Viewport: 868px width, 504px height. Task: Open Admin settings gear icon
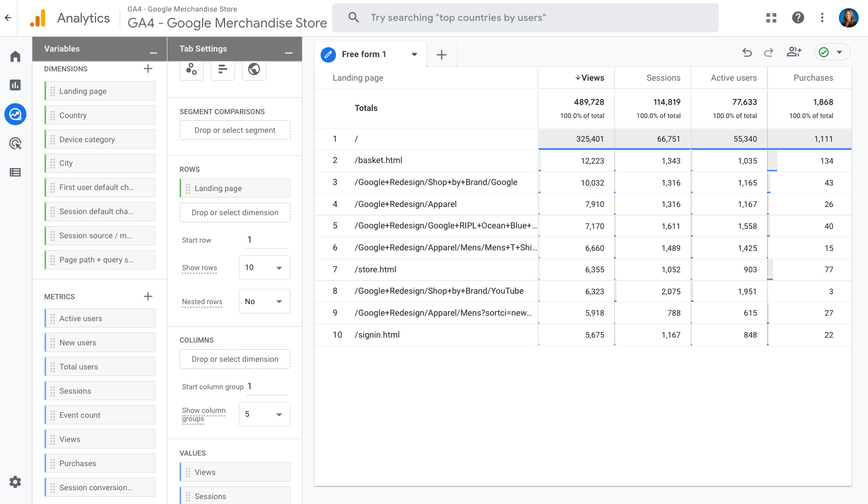[15, 482]
